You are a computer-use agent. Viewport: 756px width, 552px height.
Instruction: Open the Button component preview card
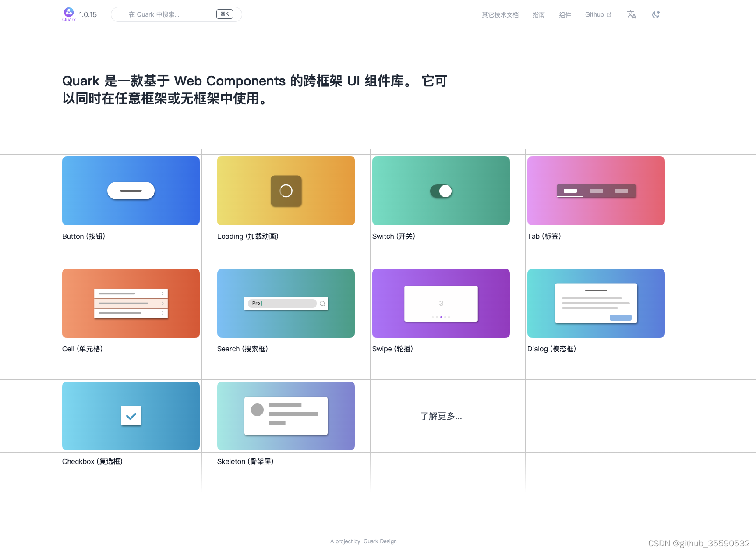pos(131,191)
